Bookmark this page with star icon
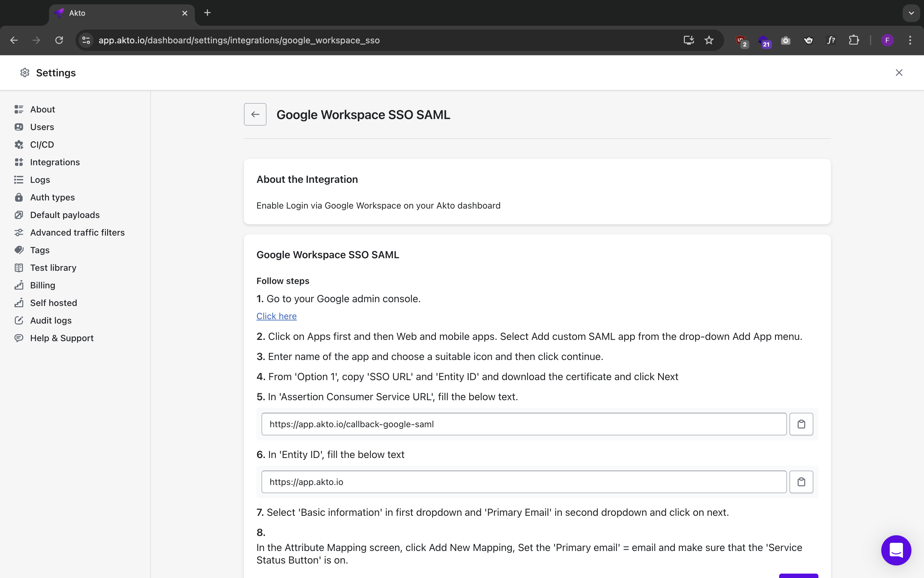 click(709, 40)
